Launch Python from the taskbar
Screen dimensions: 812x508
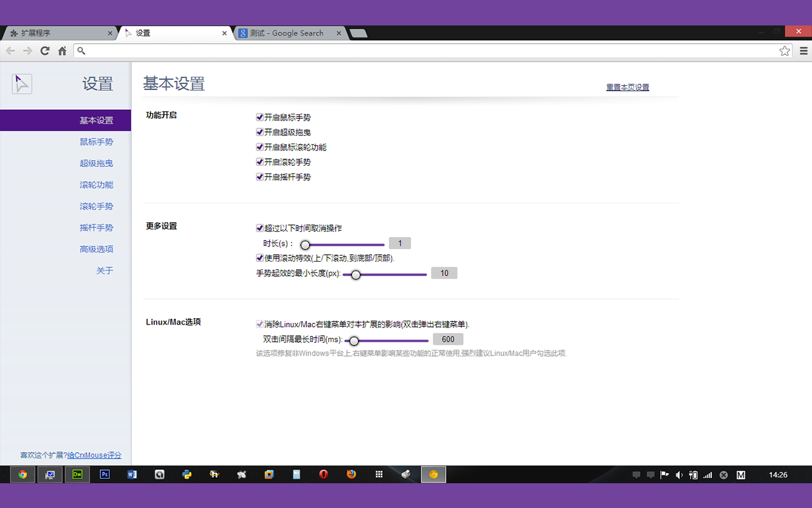(187, 474)
